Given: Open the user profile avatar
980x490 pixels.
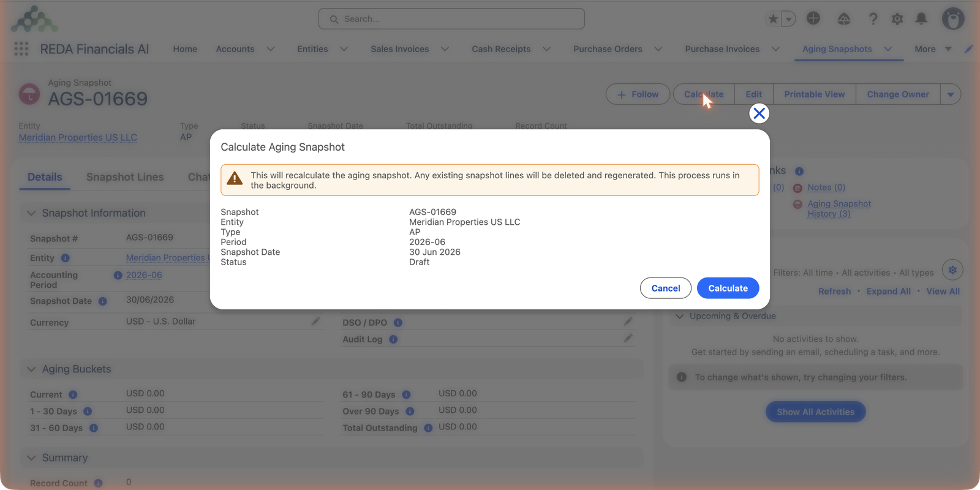Looking at the screenshot, I should coord(953,19).
